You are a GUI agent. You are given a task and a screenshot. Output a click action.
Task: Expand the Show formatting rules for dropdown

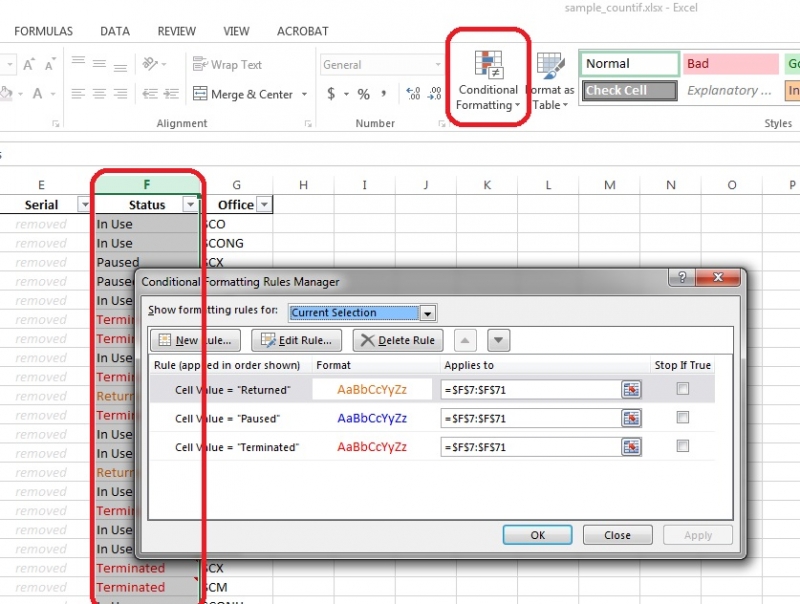point(428,313)
